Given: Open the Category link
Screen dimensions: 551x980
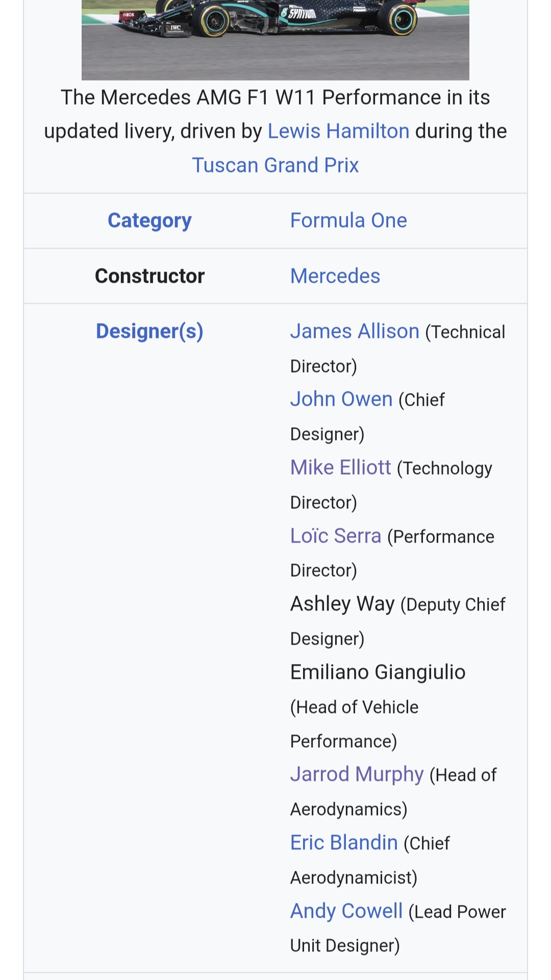Looking at the screenshot, I should 149,220.
